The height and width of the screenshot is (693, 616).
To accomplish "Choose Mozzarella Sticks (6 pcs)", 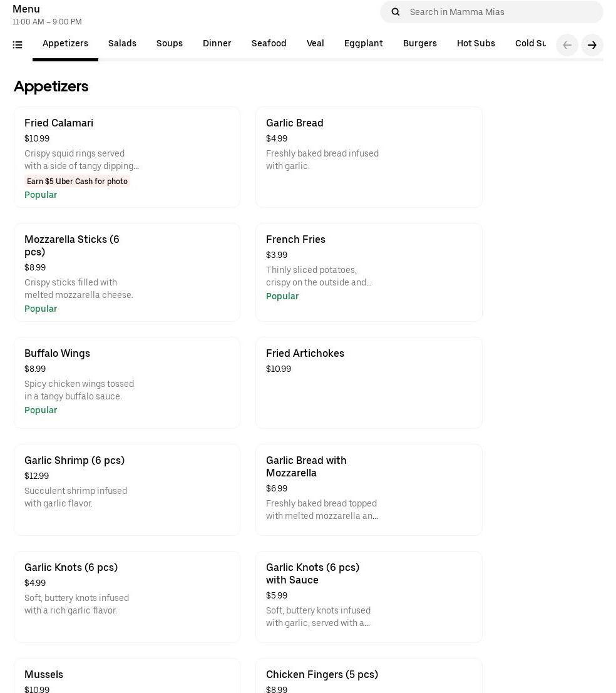I will (x=126, y=272).
